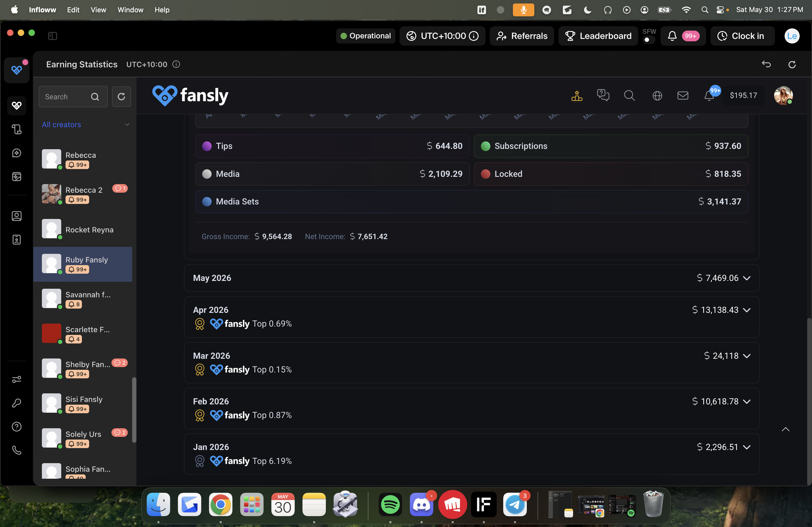Click the Earning Statistics back arrow icon
Viewport: 812px width, 527px height.
click(766, 64)
